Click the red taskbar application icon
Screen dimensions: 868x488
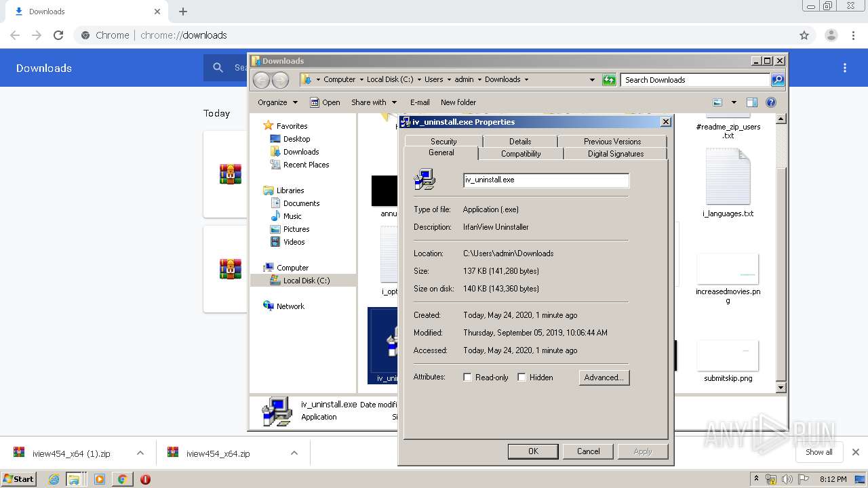pyautogui.click(x=145, y=479)
